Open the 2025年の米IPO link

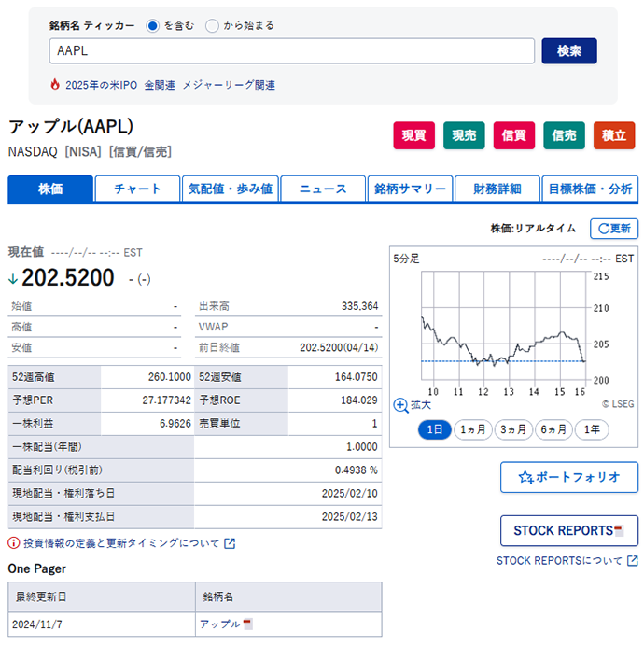point(101,85)
